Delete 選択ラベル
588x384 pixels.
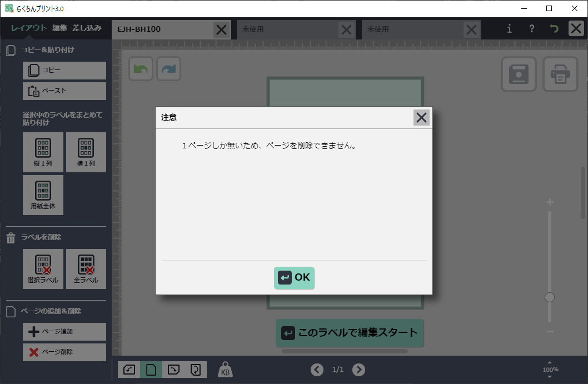[x=43, y=269]
